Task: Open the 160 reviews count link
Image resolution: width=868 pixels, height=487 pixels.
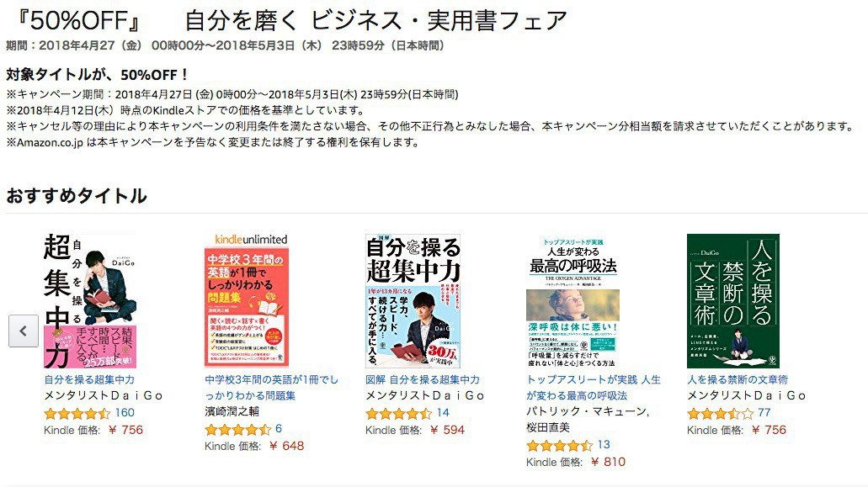Action: 125,412
